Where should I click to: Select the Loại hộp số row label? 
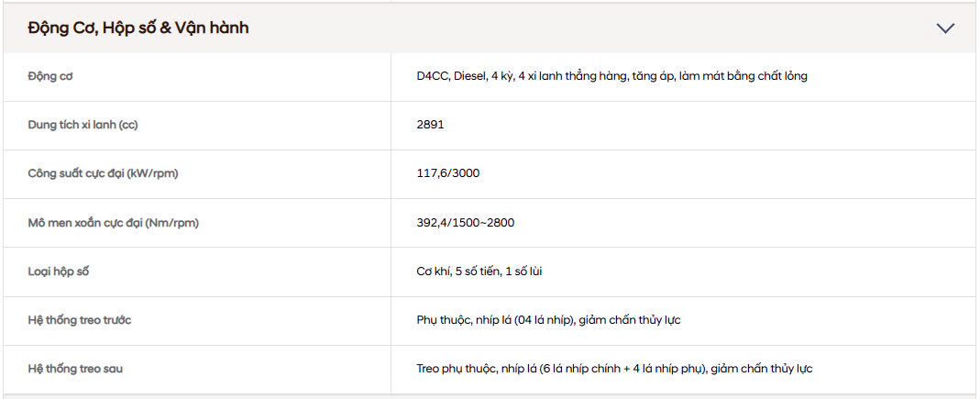coord(59,272)
